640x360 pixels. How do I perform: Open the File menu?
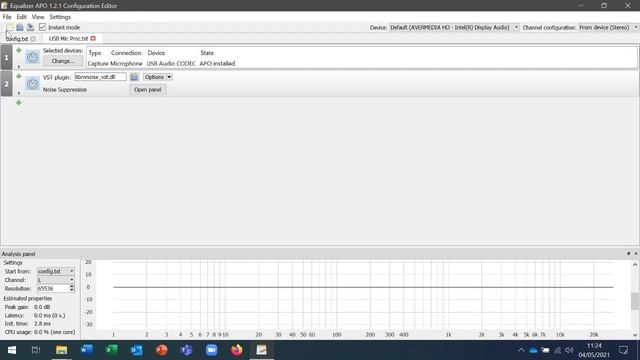pyautogui.click(x=7, y=17)
